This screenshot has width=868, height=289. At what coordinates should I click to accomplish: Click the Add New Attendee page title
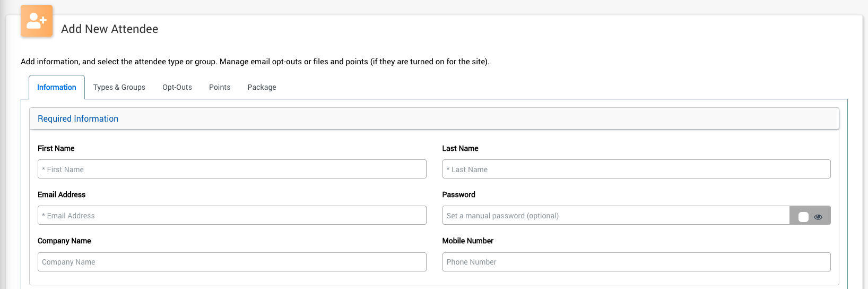110,29
